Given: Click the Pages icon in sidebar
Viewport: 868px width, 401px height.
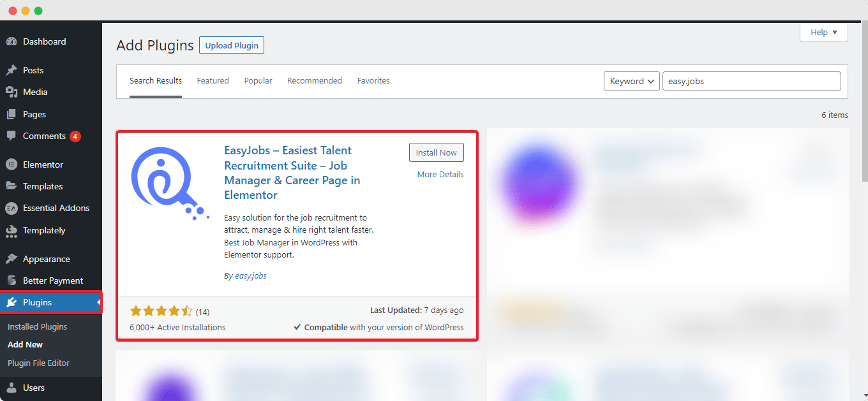Looking at the screenshot, I should 11,114.
